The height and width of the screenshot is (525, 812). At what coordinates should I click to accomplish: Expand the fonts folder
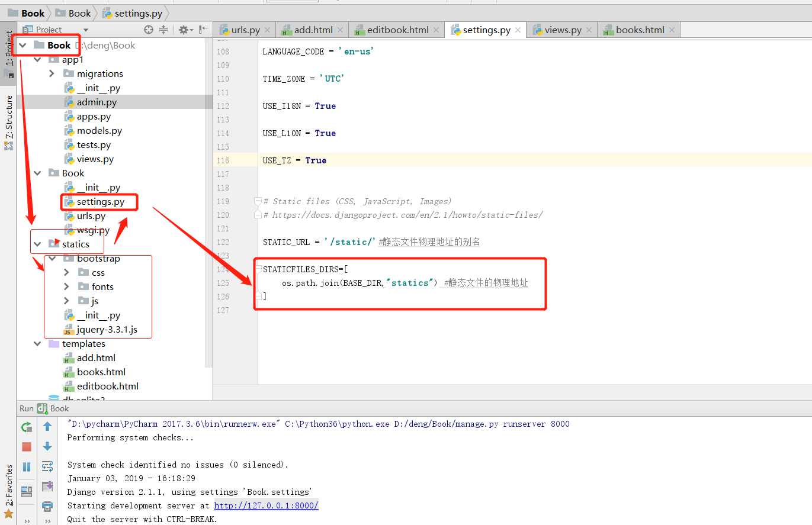coord(66,286)
